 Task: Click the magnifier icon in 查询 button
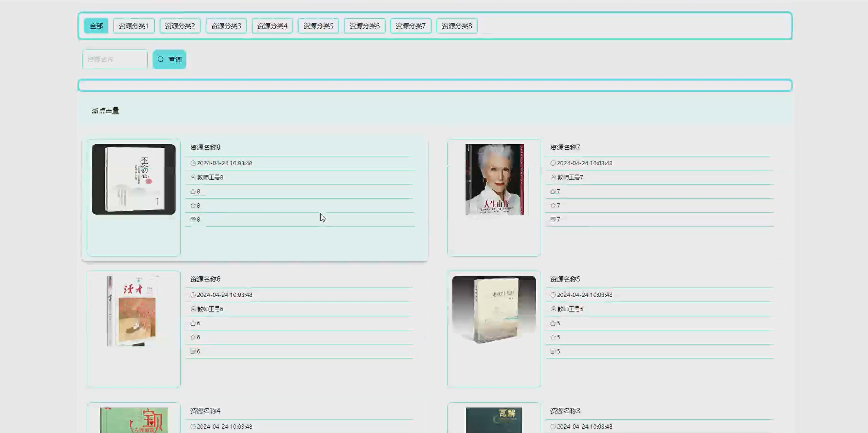click(161, 59)
